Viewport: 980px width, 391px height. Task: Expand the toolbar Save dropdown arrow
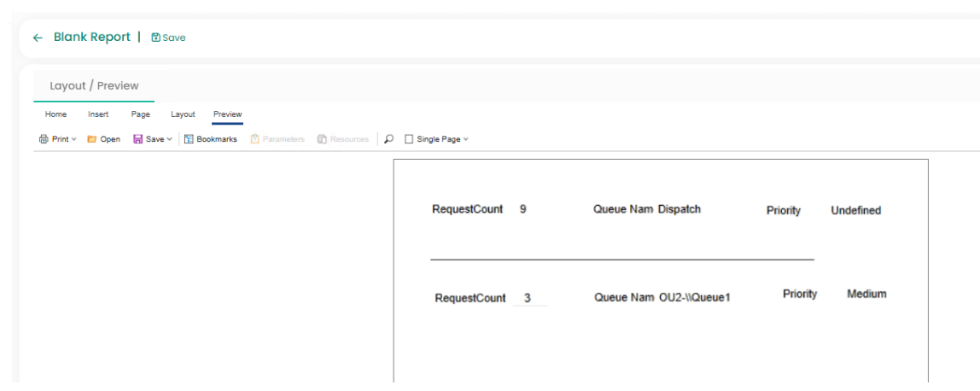click(169, 139)
